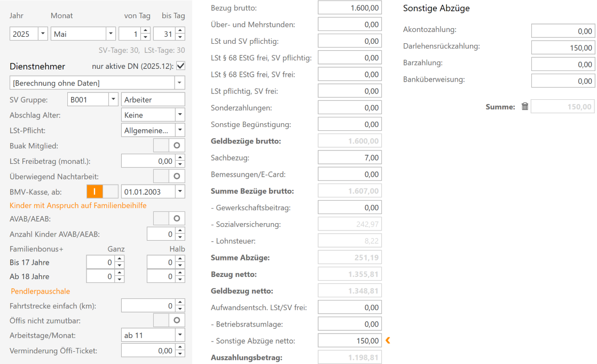Uncheck the nur aktive DN checkbox
This screenshot has width=597, height=364.
coord(180,66)
